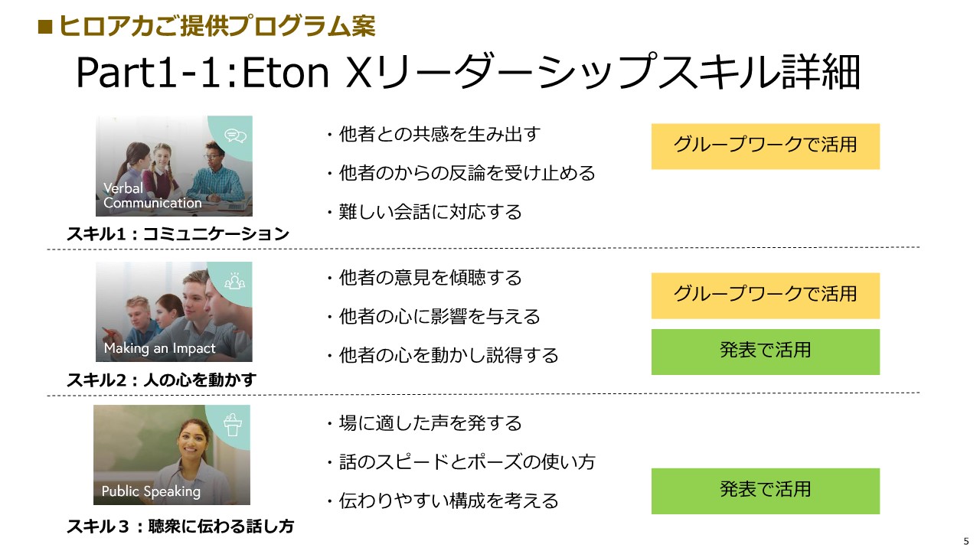Click the label スキル3：聴衆に伝わる話し方
Image resolution: width=980 pixels, height=551 pixels.
(x=180, y=527)
